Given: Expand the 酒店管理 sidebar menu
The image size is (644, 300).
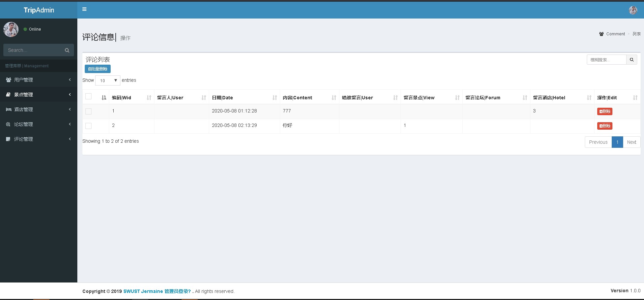Looking at the screenshot, I should 39,109.
